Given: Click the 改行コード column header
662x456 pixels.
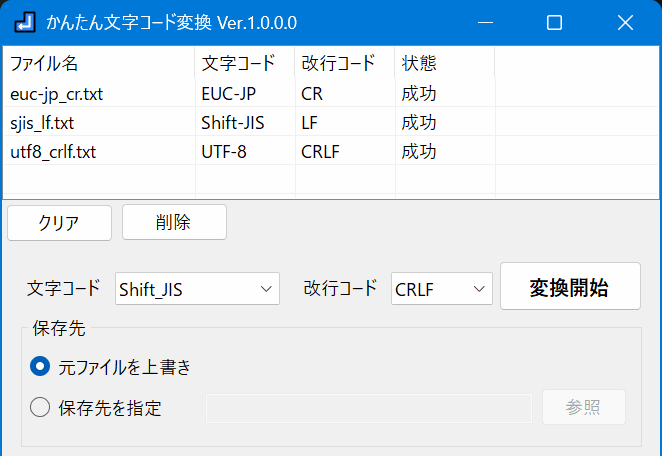Looking at the screenshot, I should click(345, 63).
